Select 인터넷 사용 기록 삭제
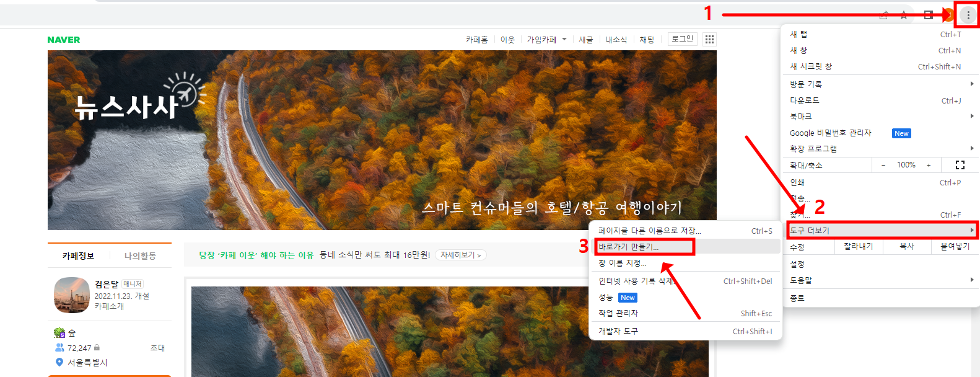The height and width of the screenshot is (377, 980). 685,281
